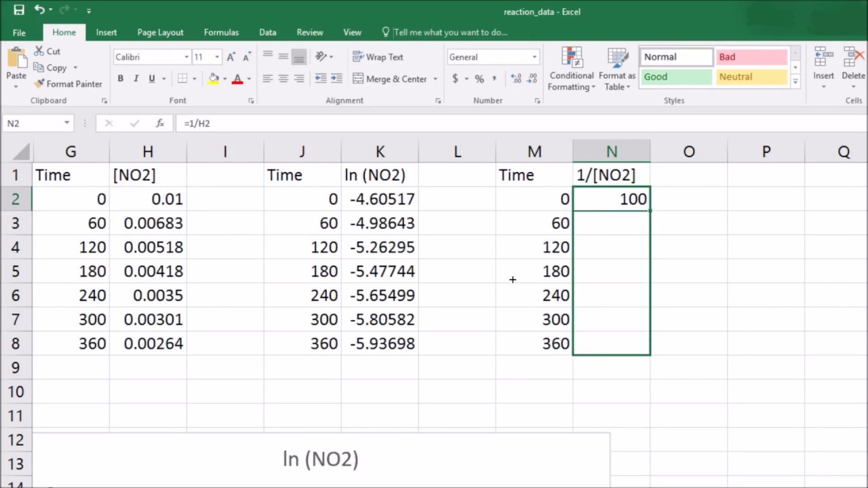Bottom align cell contents
This screenshot has height=488, width=868.
(x=299, y=57)
